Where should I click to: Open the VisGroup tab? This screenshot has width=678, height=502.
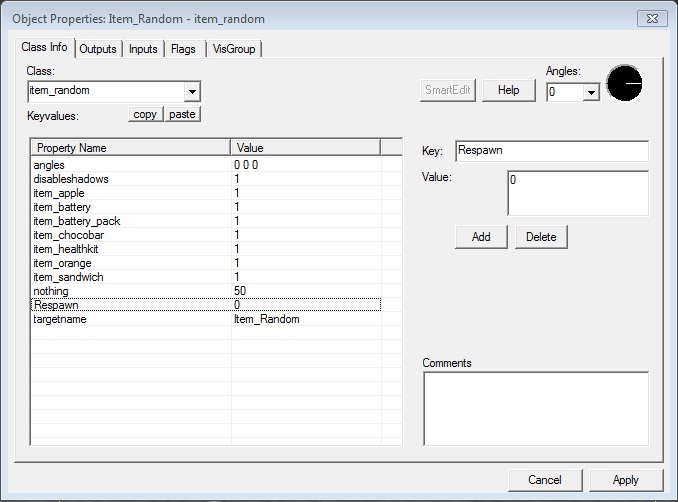point(234,49)
